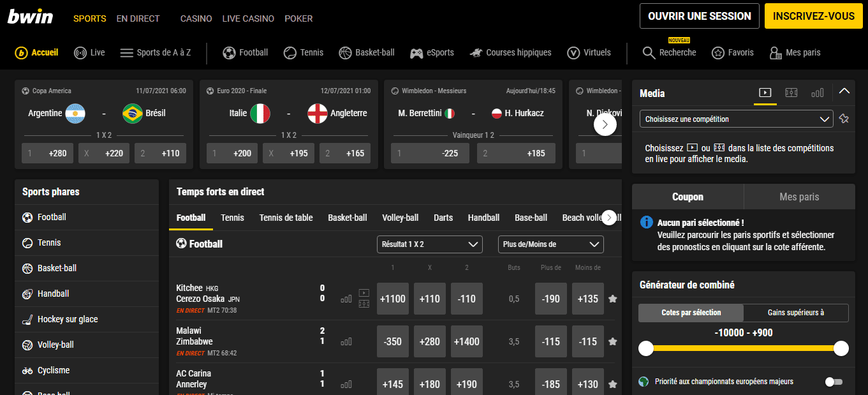Screen dimensions: 868x395
Task: Open LIVE CASINO top menu
Action: point(248,19)
